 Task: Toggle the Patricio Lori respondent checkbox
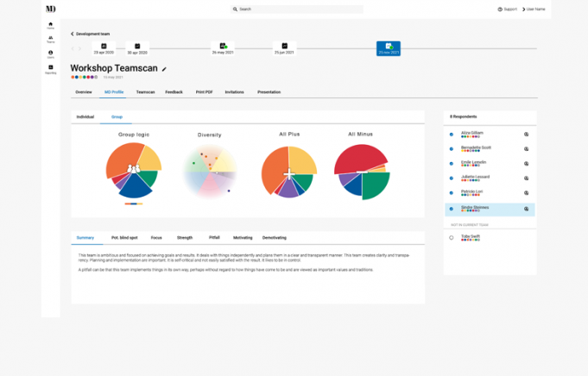coord(452,193)
